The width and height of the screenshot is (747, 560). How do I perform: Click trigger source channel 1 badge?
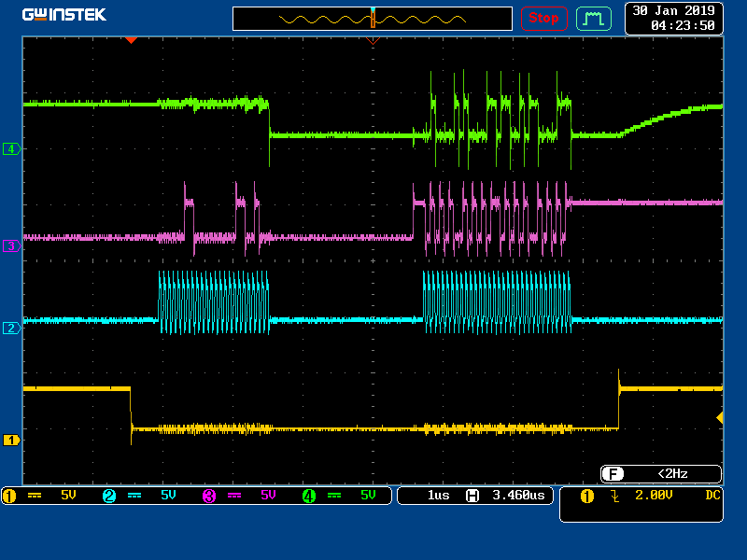click(x=587, y=497)
